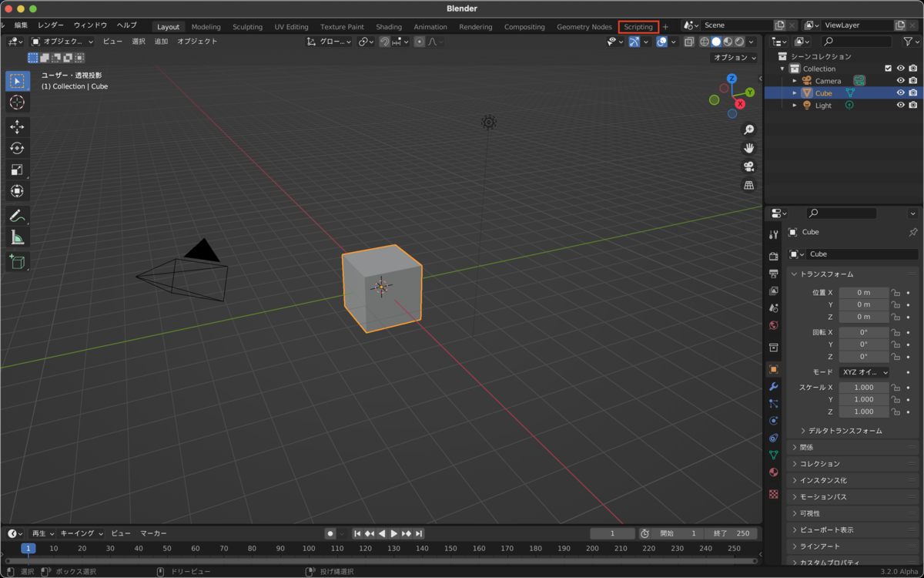
Task: Open the Texture properties checker tab
Action: [x=774, y=493]
